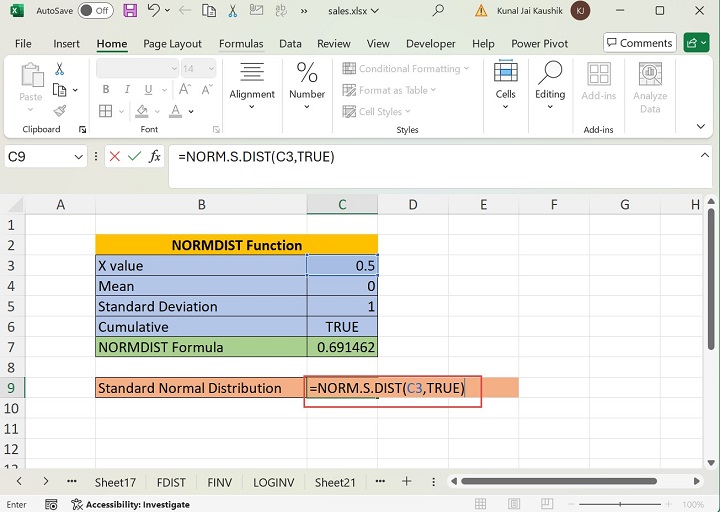Image resolution: width=720 pixels, height=512 pixels.
Task: Switch to the Formulas ribbon tab
Action: coord(241,44)
